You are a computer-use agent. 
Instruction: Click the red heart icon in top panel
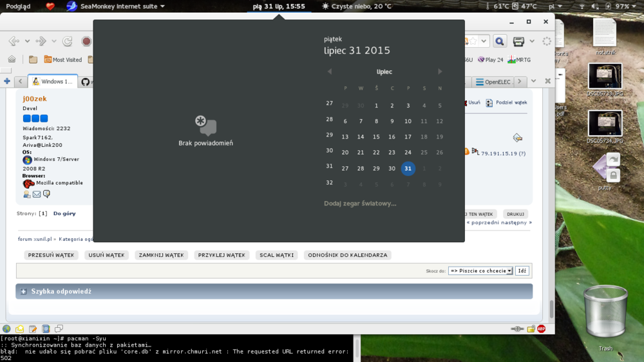(x=50, y=6)
